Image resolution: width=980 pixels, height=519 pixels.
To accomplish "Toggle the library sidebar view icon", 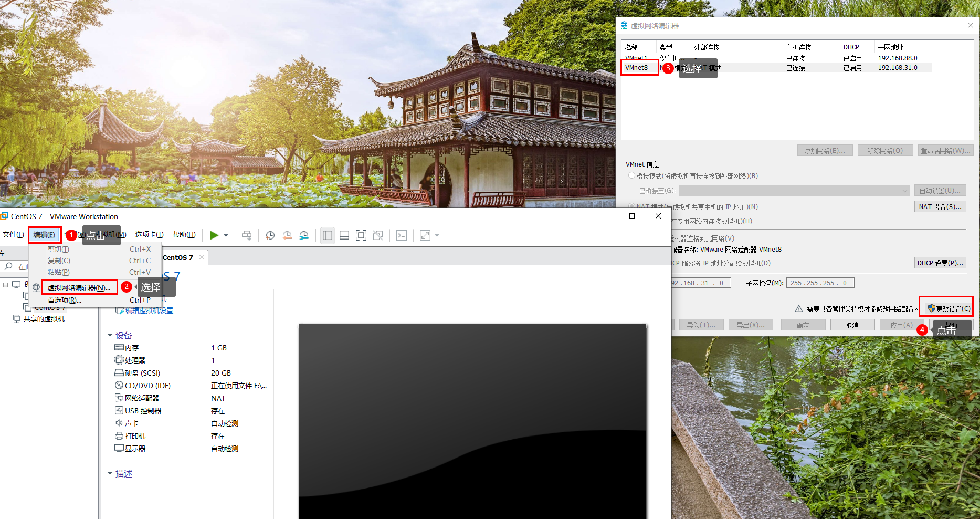I will click(328, 235).
